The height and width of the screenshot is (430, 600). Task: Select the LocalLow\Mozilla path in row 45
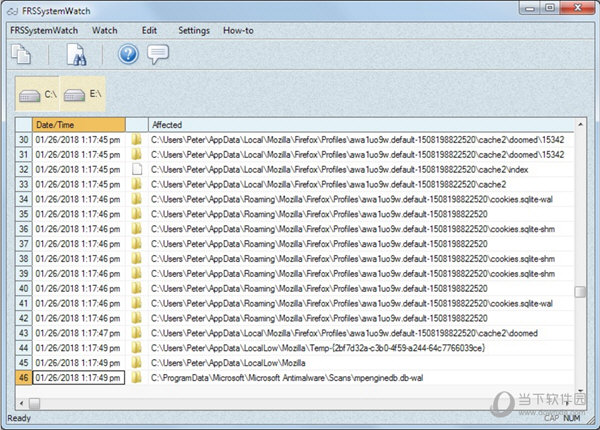tap(228, 363)
